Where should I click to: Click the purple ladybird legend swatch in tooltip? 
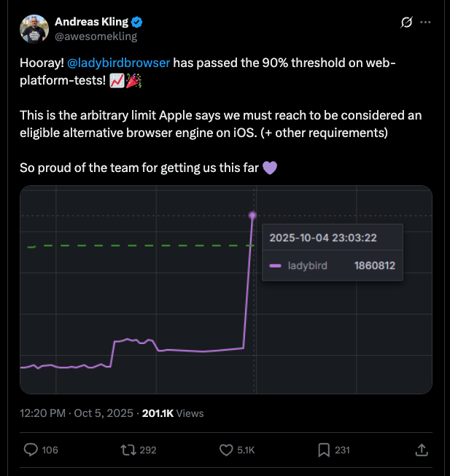[x=275, y=266]
